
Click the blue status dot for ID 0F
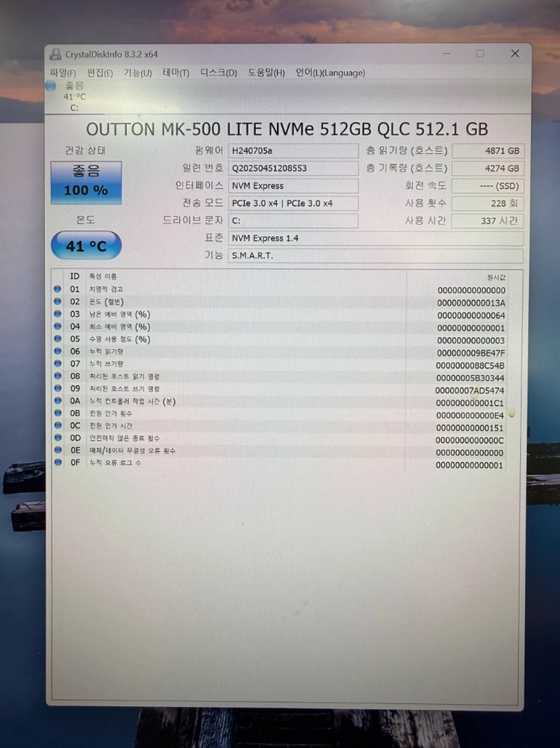[57, 463]
